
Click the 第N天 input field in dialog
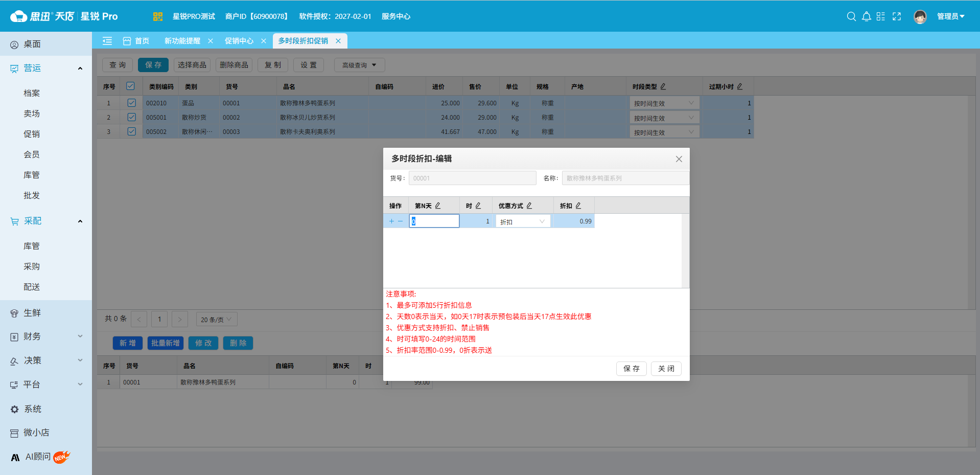pos(434,221)
